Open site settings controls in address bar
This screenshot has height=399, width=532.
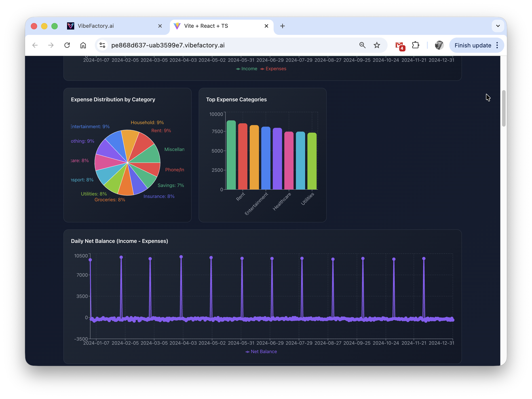[102, 45]
